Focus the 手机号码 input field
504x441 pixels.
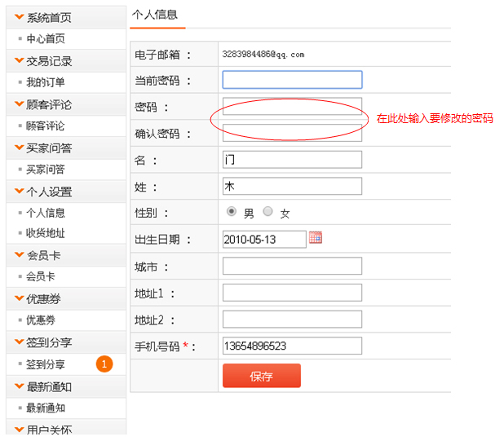tap(292, 346)
